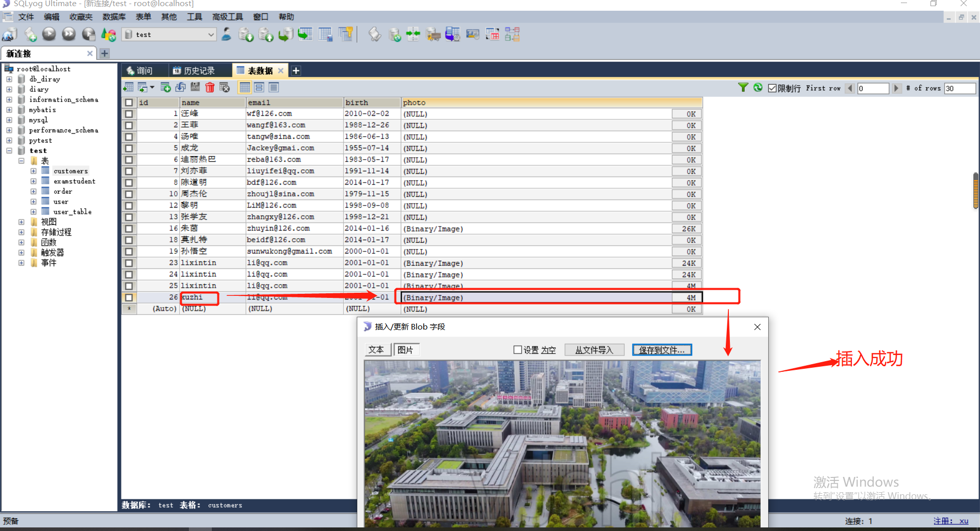Viewport: 980px width, 531px height.
Task: Open the 数据库 menu
Action: click(x=114, y=17)
